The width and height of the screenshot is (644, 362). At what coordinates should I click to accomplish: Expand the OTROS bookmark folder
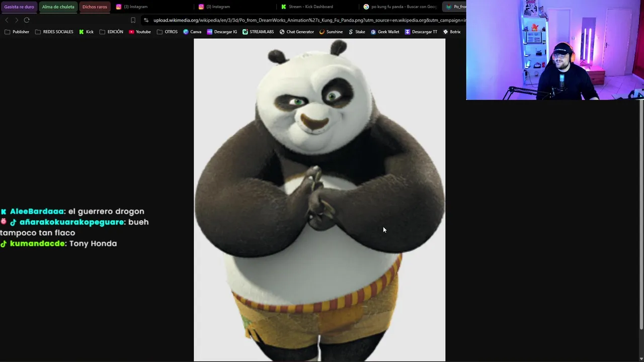pyautogui.click(x=167, y=32)
